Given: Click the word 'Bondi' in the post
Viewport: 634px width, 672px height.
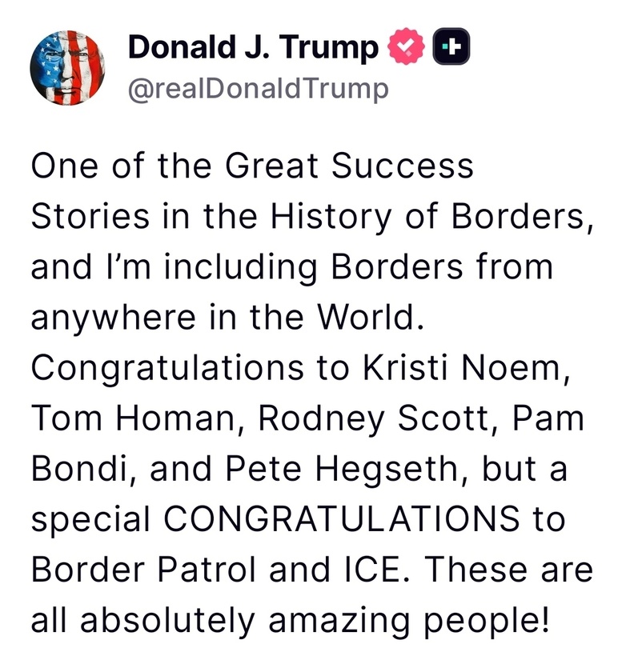Looking at the screenshot, I should (x=79, y=469).
